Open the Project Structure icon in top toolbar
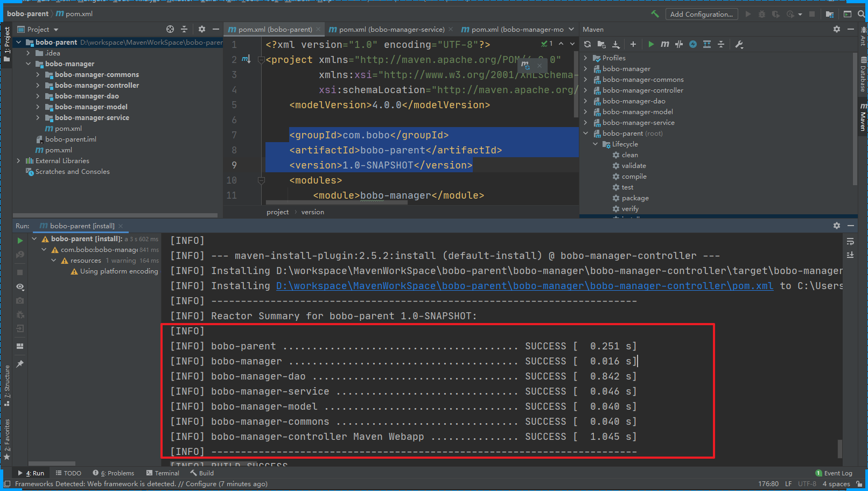The height and width of the screenshot is (491, 868). pos(830,14)
